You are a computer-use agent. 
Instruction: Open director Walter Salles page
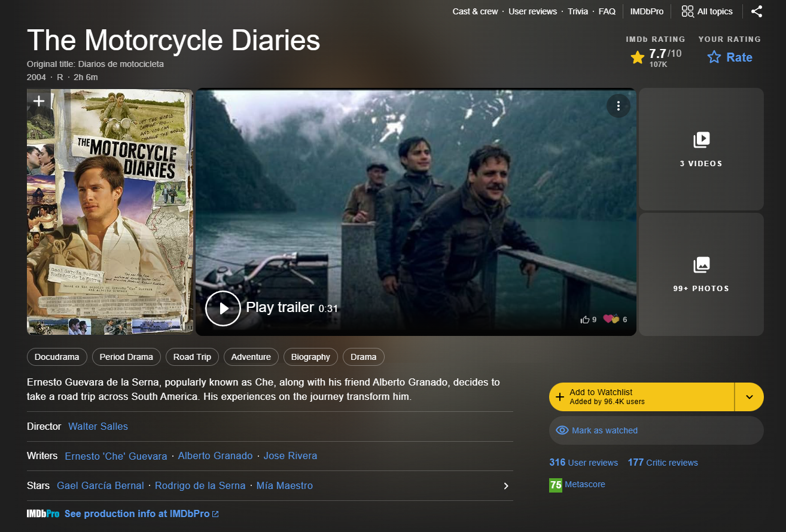pos(98,426)
